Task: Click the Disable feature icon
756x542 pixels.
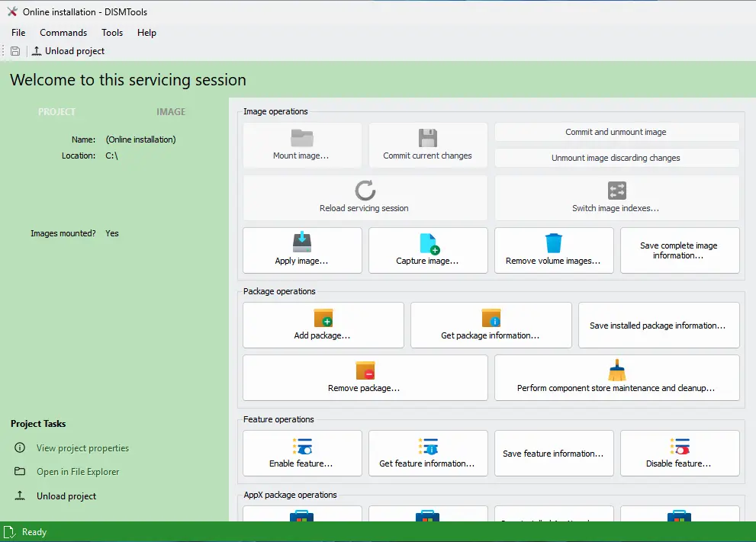Action: (680, 446)
